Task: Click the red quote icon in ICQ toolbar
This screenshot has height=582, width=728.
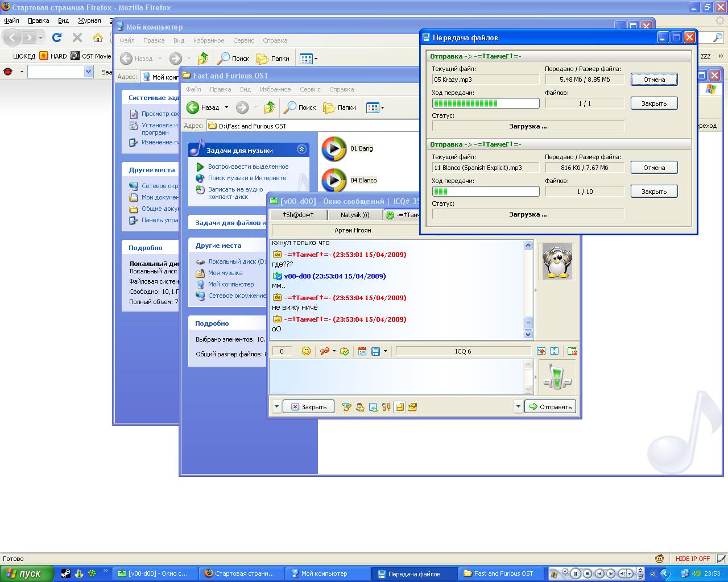Action: [x=324, y=351]
